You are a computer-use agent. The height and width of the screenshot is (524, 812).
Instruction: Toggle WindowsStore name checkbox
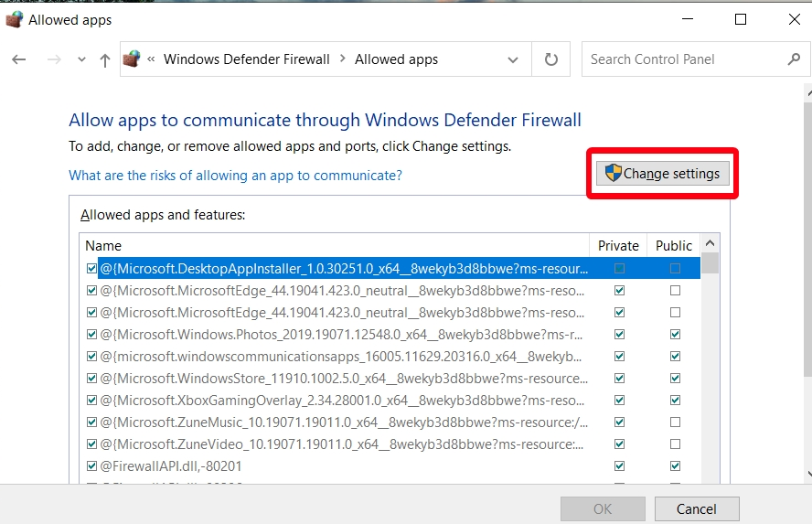click(x=91, y=379)
